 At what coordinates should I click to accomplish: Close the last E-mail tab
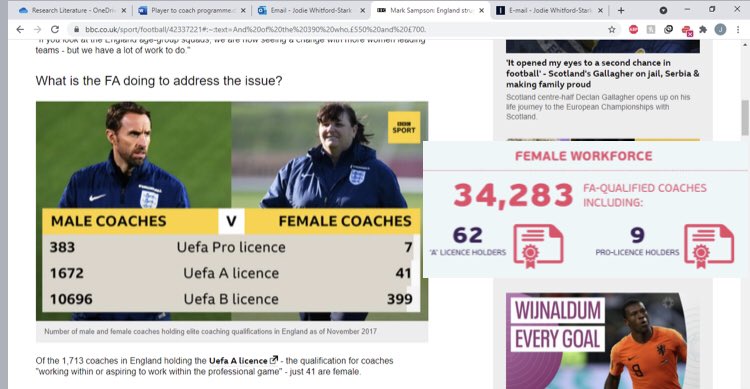coord(601,10)
